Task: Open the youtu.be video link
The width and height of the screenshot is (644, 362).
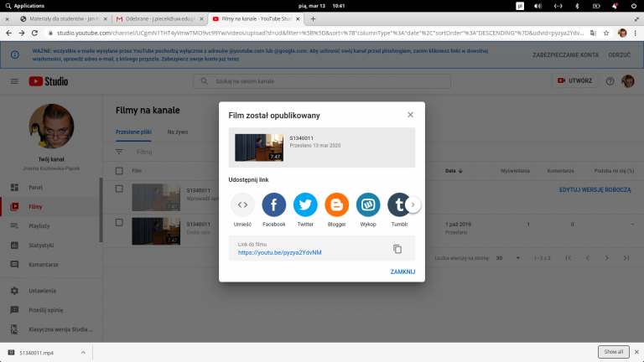Action: pos(280,252)
